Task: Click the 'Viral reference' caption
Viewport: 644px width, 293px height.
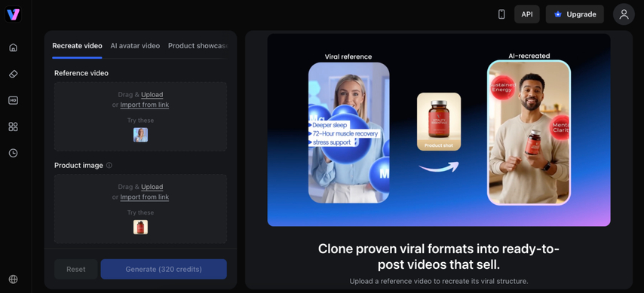Action: point(348,56)
